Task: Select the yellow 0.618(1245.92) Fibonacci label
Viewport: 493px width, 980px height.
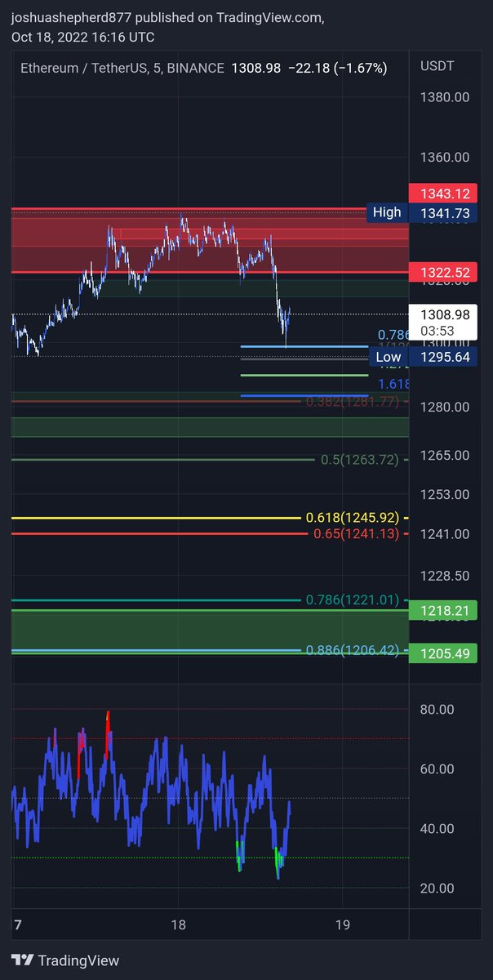Action: click(353, 517)
